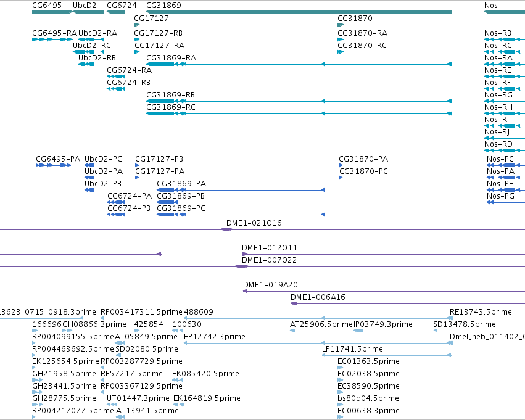Screen dimensions: 525x420
Task: Select the CG31869-RA transcript label
Action: (171, 58)
